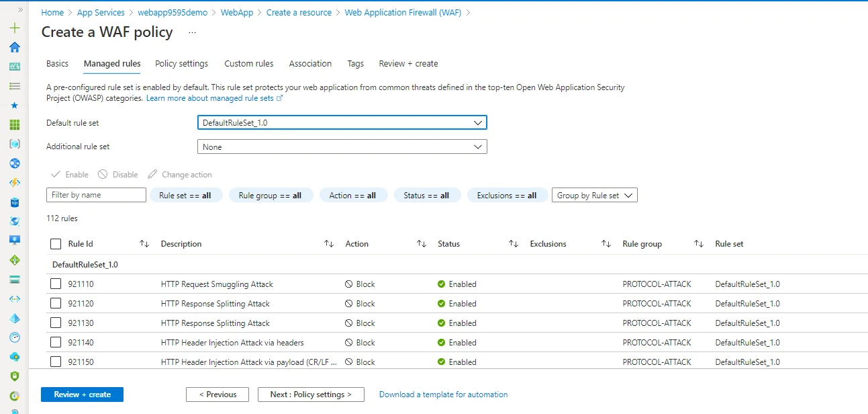The width and height of the screenshot is (868, 414).
Task: Open the All services list icon
Action: click(x=15, y=86)
